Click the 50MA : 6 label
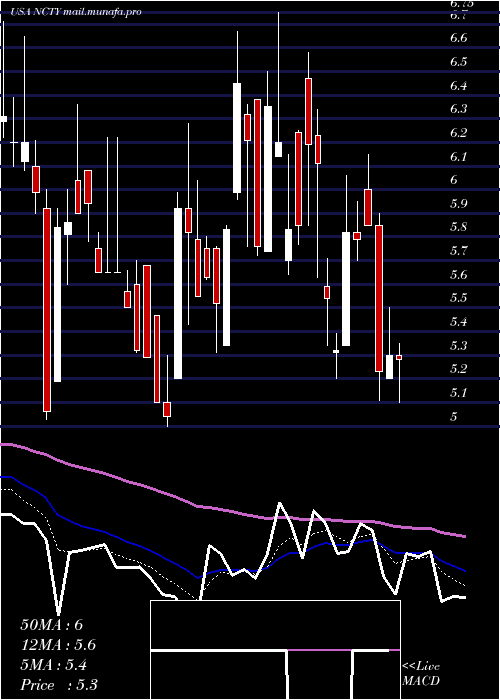 point(52,625)
